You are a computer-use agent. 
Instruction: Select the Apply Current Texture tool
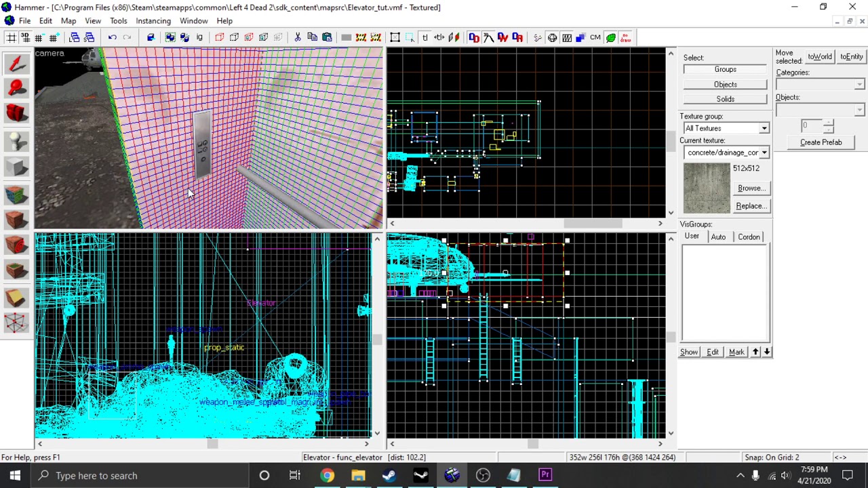pyautogui.click(x=17, y=220)
